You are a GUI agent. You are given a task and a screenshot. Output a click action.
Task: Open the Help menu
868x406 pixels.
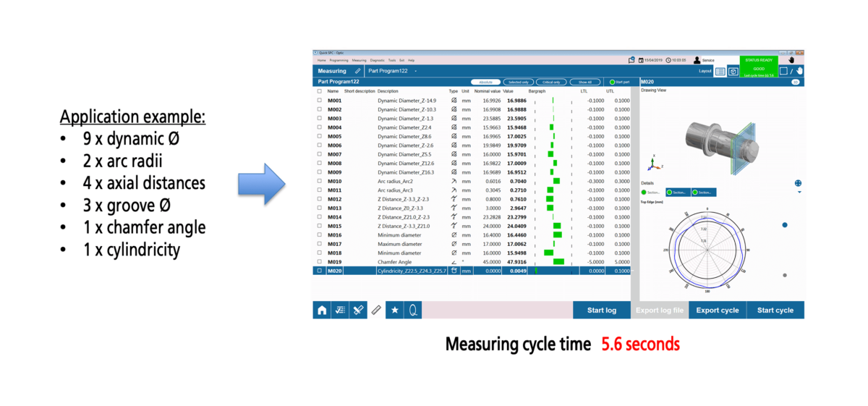pyautogui.click(x=411, y=60)
